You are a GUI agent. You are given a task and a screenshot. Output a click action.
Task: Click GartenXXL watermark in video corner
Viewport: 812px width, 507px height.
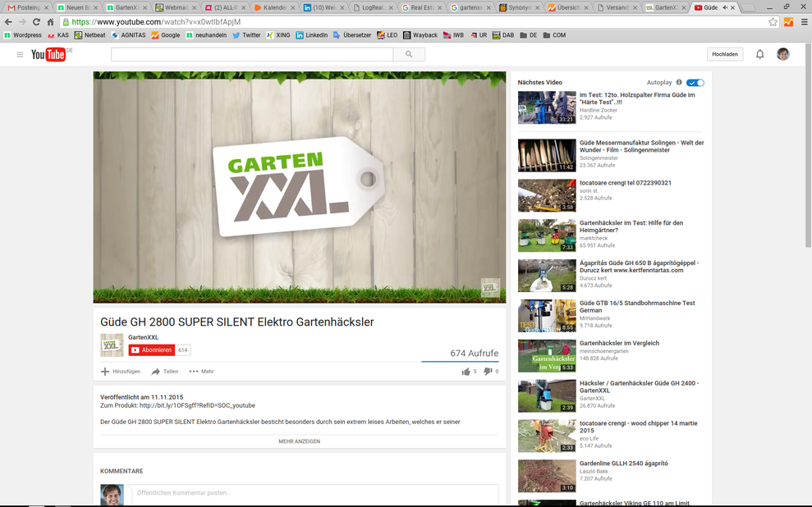[490, 288]
